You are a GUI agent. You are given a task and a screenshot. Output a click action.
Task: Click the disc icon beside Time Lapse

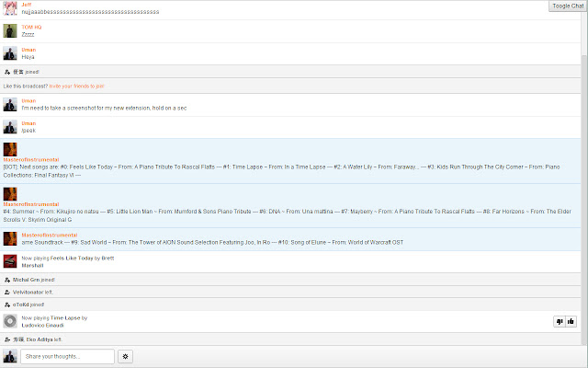tap(9, 321)
